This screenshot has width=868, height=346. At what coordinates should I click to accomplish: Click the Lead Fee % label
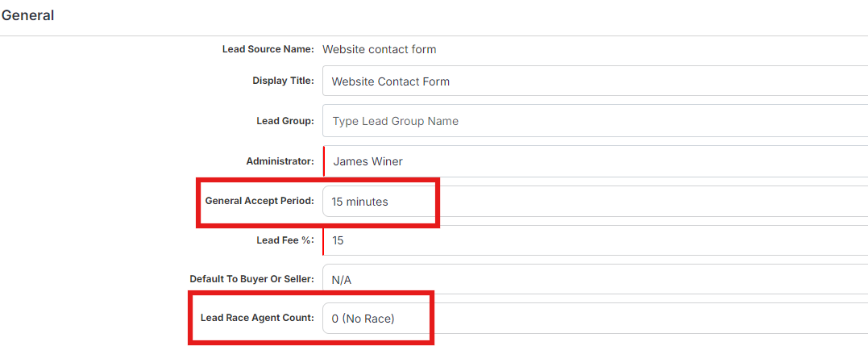(285, 240)
